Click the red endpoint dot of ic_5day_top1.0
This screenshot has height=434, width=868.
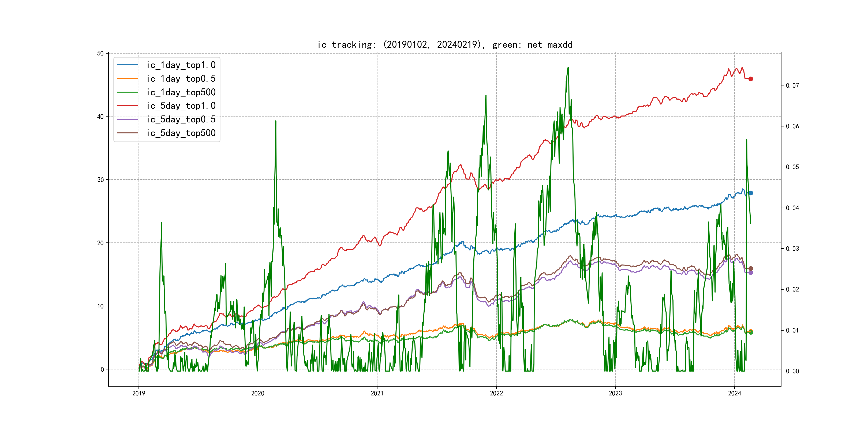click(750, 79)
